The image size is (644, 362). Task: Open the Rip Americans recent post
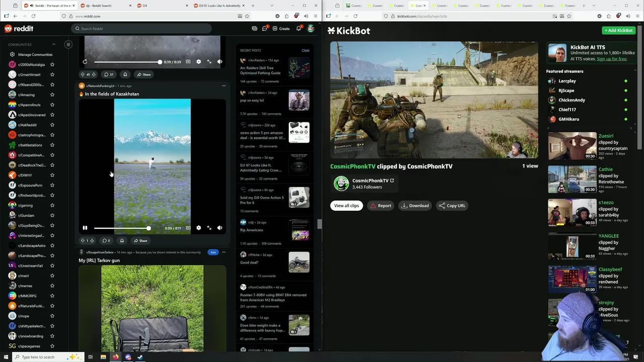coord(252,230)
